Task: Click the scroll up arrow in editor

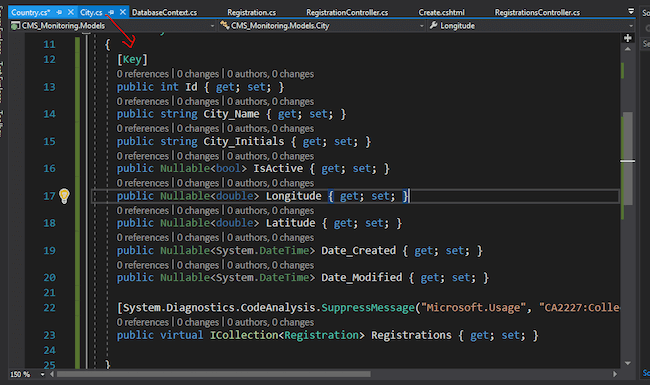Action: [x=628, y=49]
